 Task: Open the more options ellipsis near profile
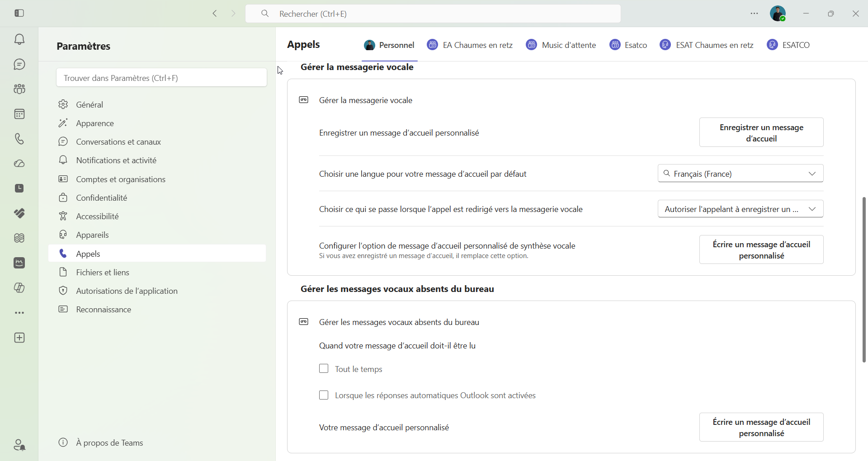[754, 14]
